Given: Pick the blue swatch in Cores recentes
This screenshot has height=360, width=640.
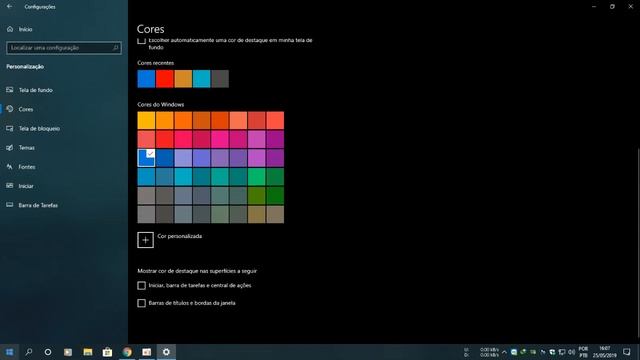Looking at the screenshot, I should [x=146, y=79].
